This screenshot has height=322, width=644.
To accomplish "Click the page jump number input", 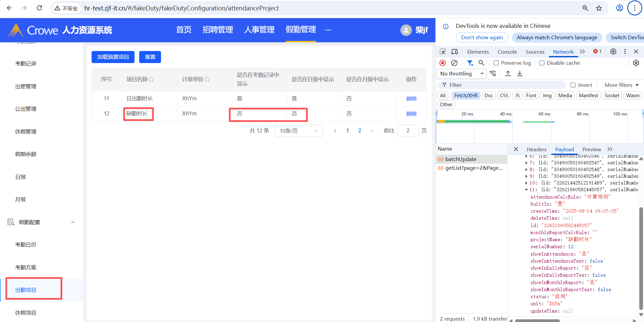I will [408, 131].
